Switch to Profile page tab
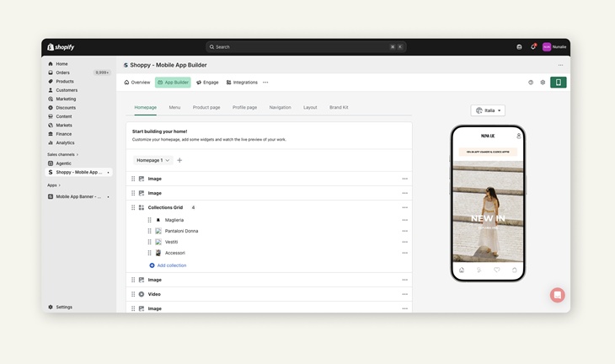The height and width of the screenshot is (364, 615). tap(245, 108)
